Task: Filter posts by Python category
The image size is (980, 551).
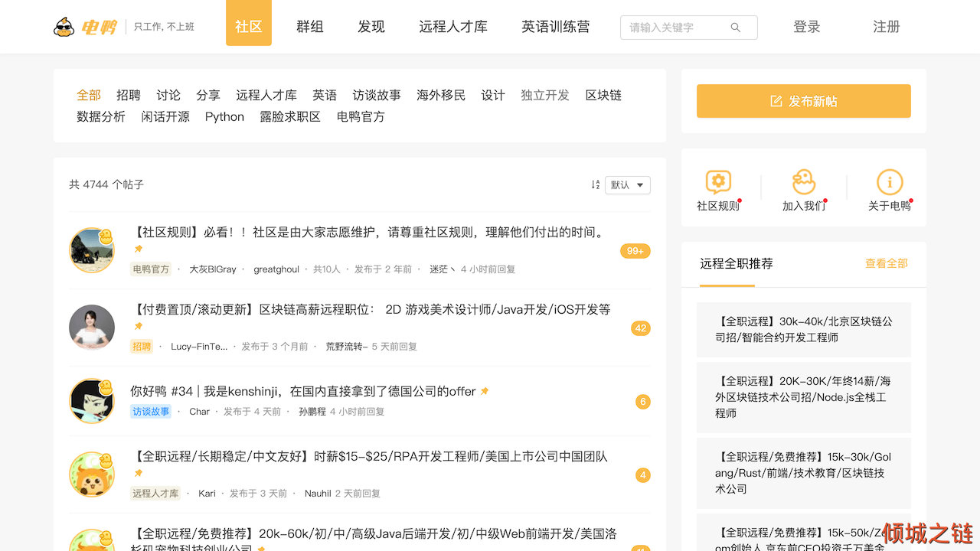Action: point(224,116)
